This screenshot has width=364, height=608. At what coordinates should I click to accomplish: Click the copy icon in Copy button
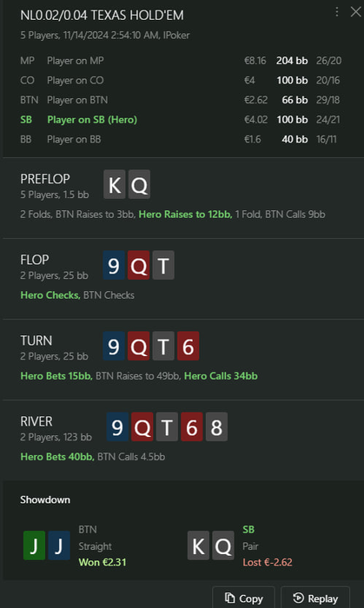(230, 598)
